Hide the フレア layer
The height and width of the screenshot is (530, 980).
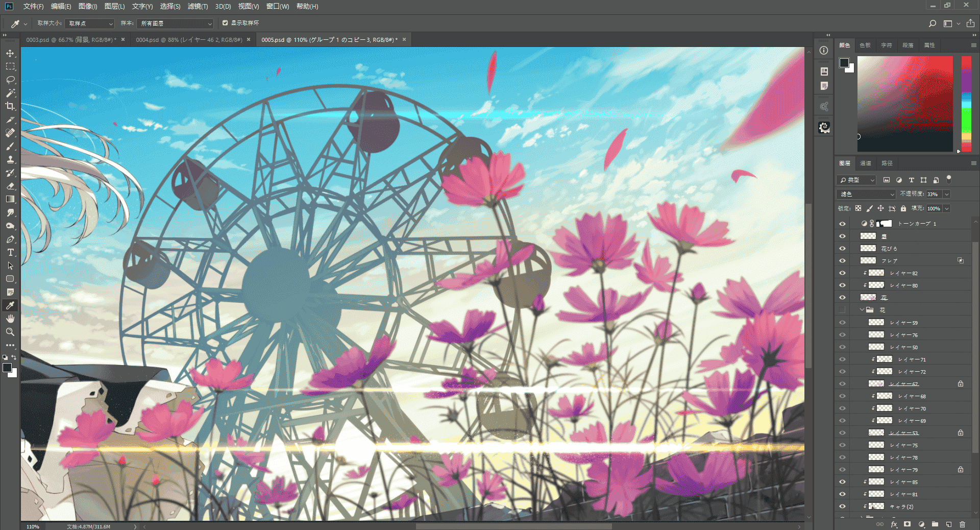click(x=842, y=261)
